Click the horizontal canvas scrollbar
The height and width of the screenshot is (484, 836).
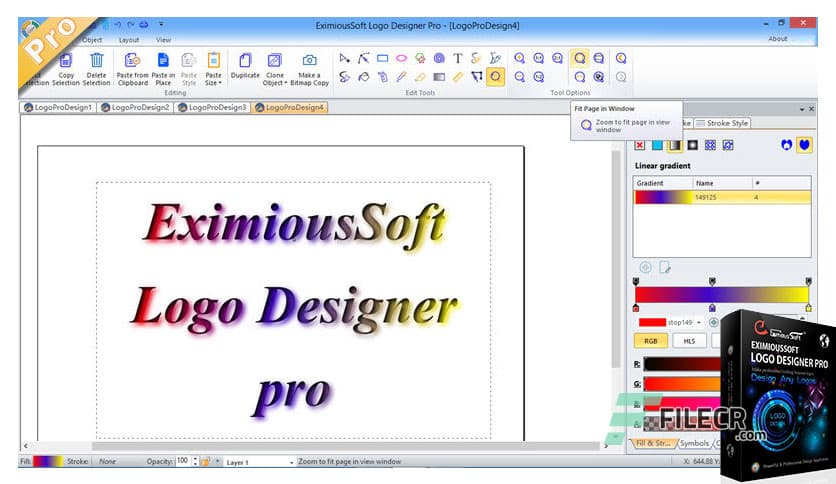coord(345,446)
